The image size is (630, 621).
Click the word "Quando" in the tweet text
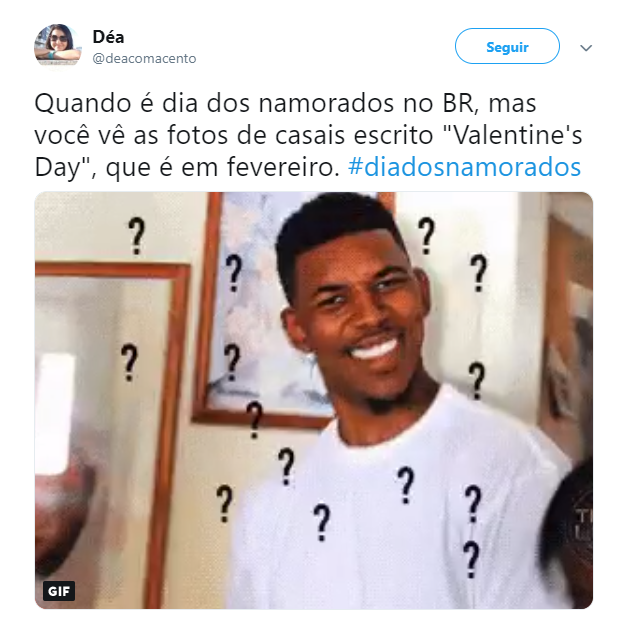coord(83,103)
